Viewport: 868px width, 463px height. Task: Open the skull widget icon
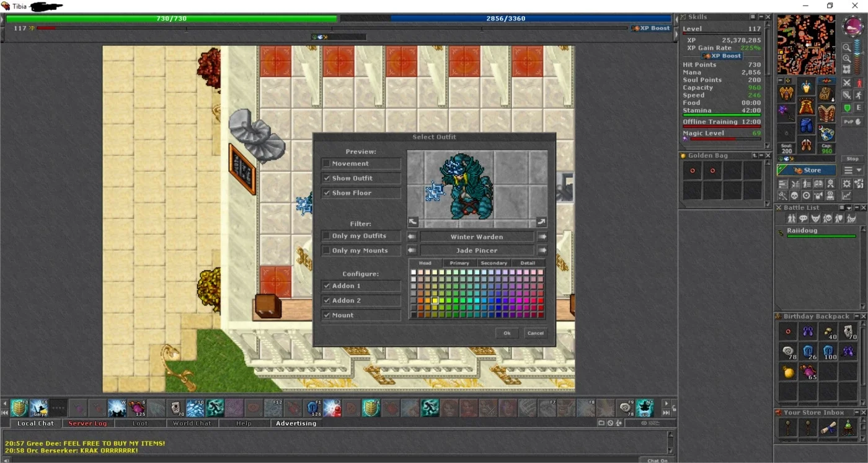pos(794,196)
